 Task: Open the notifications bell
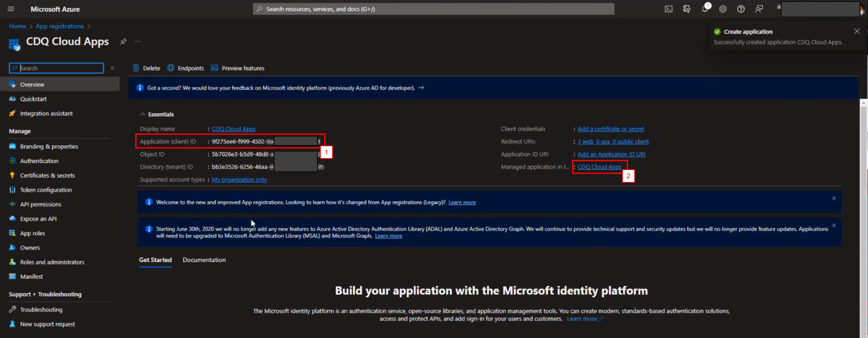705,9
